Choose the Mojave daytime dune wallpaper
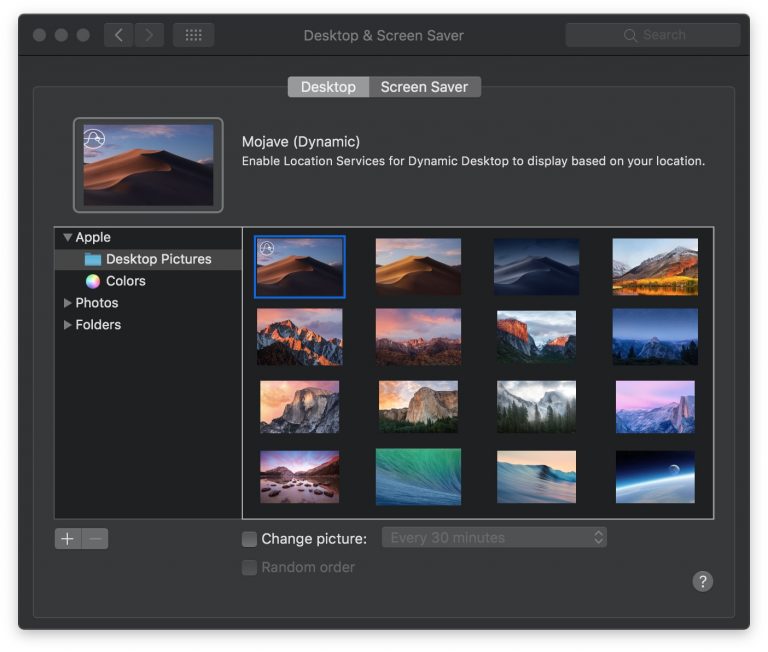The height and width of the screenshot is (652, 768). coord(418,267)
